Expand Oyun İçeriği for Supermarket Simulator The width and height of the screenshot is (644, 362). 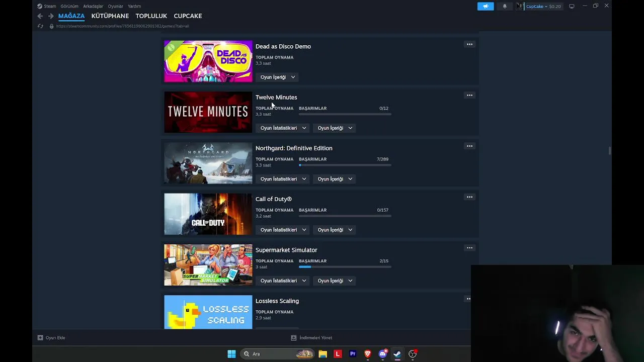coord(335,281)
